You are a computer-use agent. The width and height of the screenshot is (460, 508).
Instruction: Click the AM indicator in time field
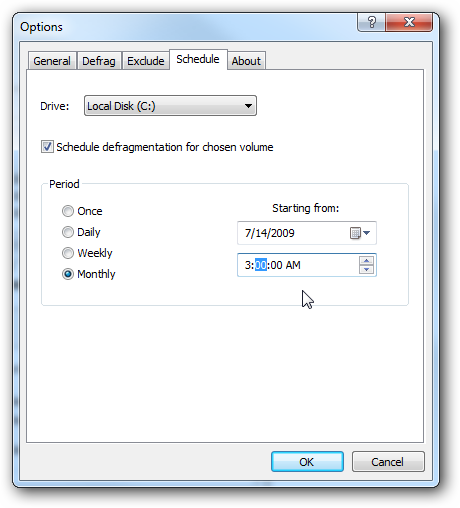click(293, 265)
